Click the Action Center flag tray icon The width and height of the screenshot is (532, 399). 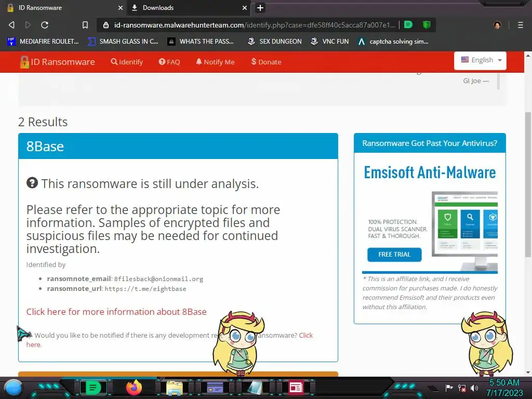click(449, 388)
